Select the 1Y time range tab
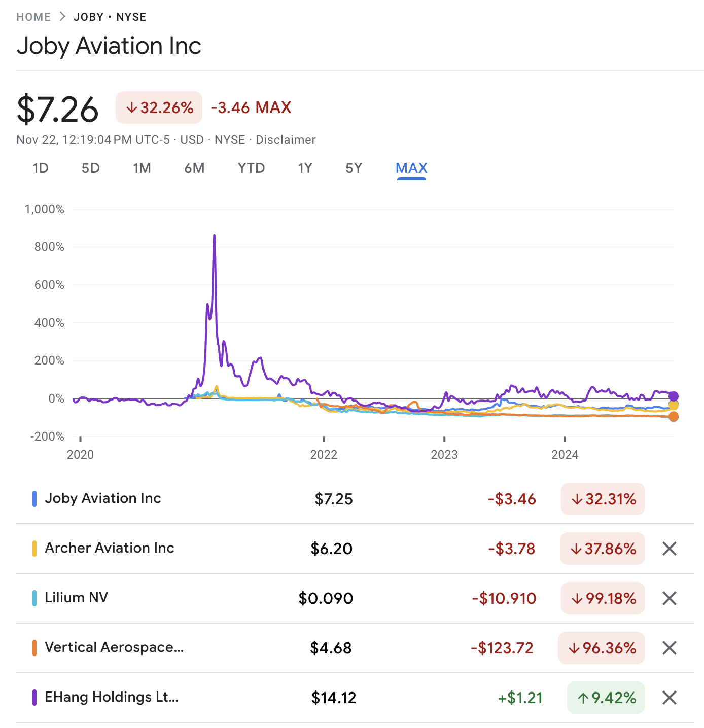Screen dimensions: 704x728 click(x=305, y=168)
